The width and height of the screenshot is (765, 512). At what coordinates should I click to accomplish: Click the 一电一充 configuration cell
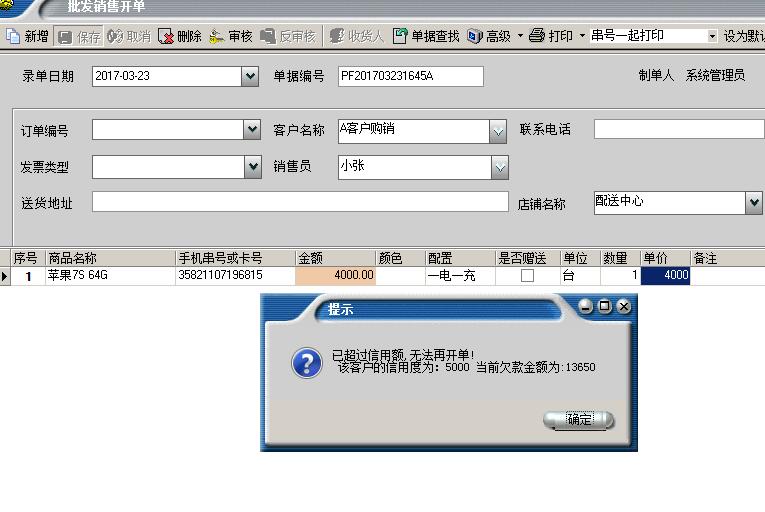point(460,276)
